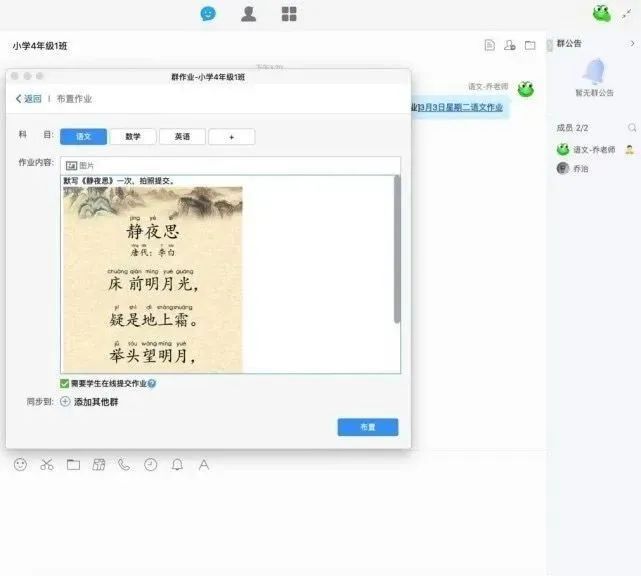Click the admin badge beside 语文-乔老师
Viewport: 641px width, 576px height.
630,150
